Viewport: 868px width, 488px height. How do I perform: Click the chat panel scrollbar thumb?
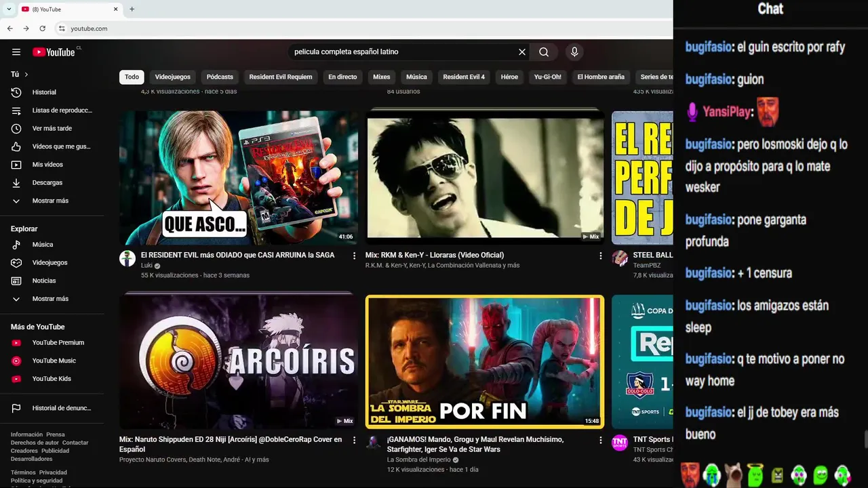click(865, 439)
